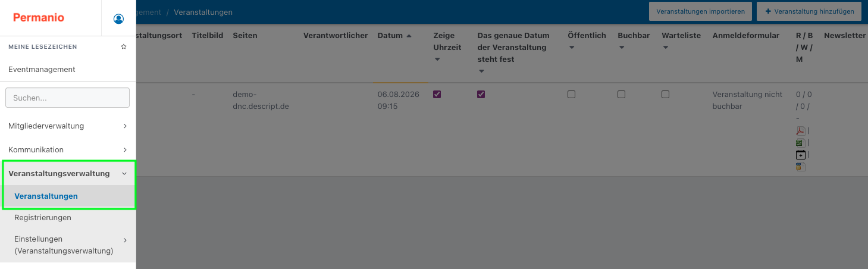Download the PDF export icon
Image resolution: width=868 pixels, height=269 pixels.
coord(800,131)
